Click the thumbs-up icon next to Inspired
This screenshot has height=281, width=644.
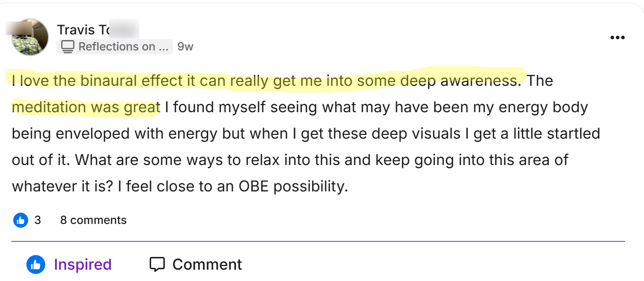pyautogui.click(x=36, y=264)
